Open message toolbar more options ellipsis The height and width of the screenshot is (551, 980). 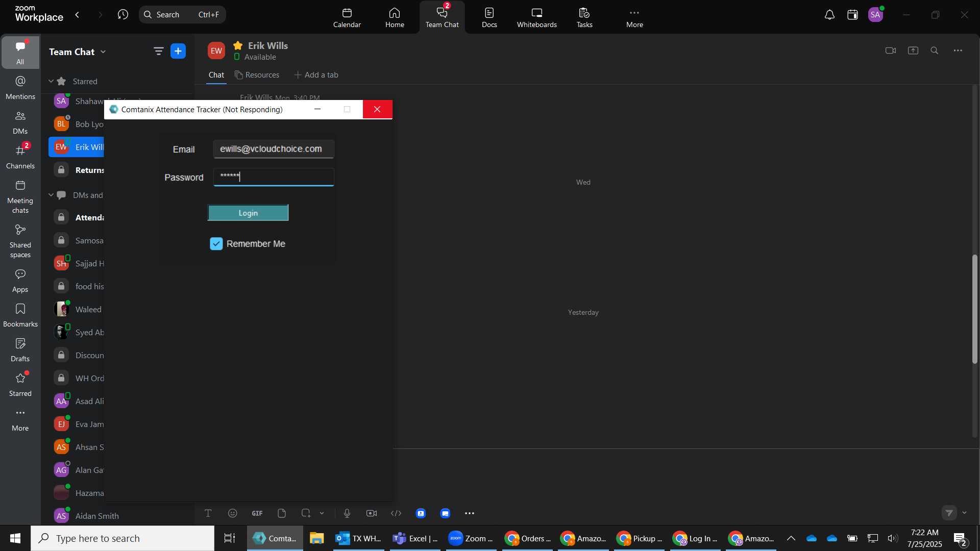coord(470,513)
